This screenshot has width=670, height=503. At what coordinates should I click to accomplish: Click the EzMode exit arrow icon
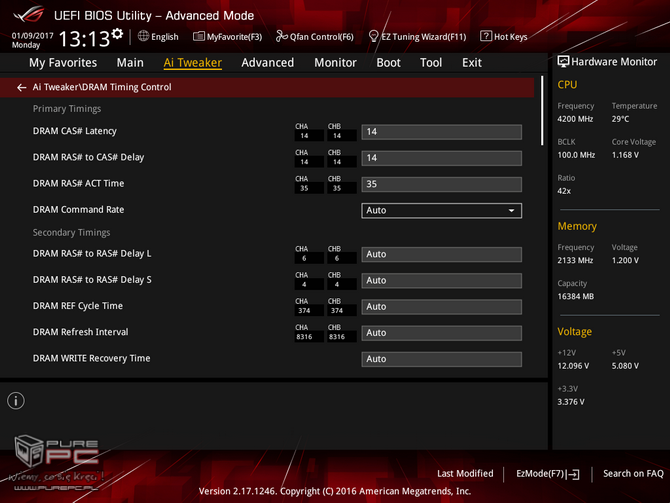coord(573,474)
